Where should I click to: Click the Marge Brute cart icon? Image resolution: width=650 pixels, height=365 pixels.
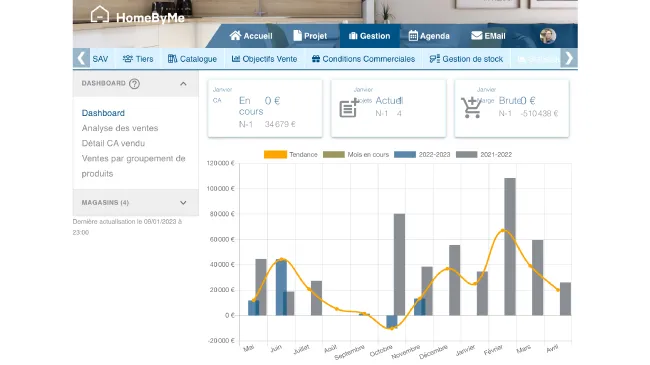click(471, 108)
